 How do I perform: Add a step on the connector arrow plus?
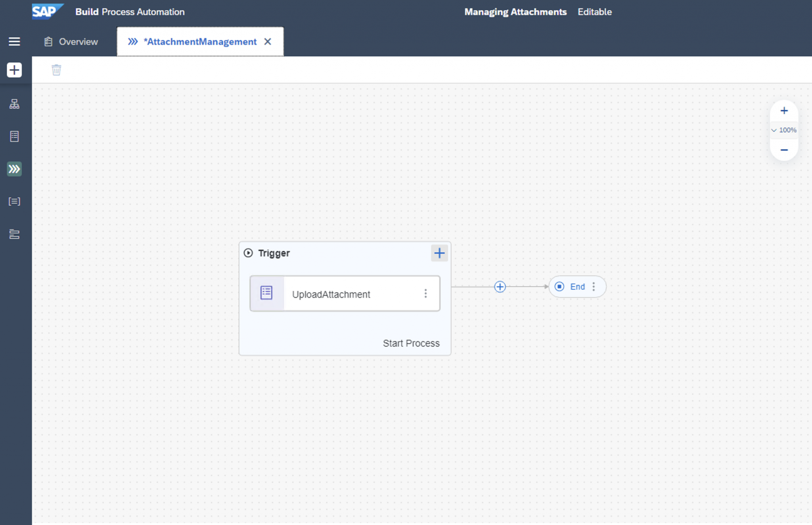click(500, 287)
